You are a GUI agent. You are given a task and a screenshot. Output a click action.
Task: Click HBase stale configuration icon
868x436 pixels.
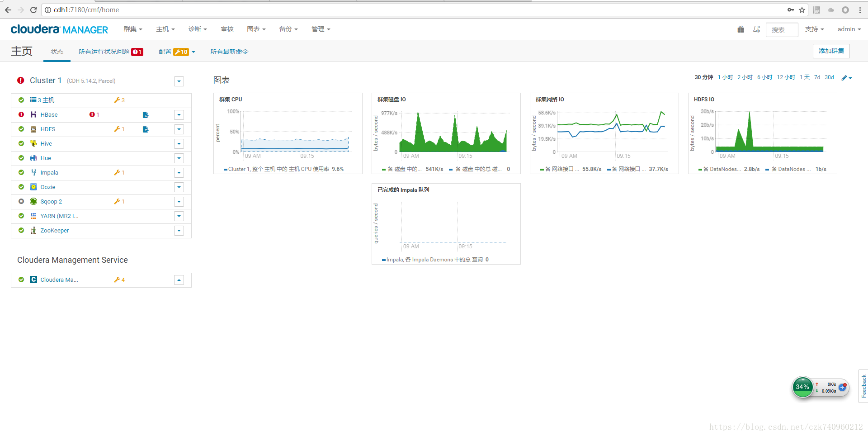(146, 115)
